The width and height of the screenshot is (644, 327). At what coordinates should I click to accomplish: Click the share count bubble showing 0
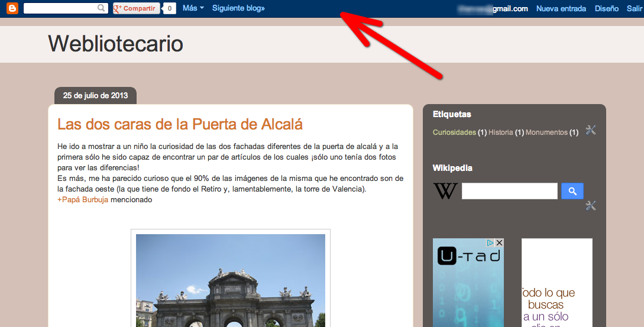170,8
